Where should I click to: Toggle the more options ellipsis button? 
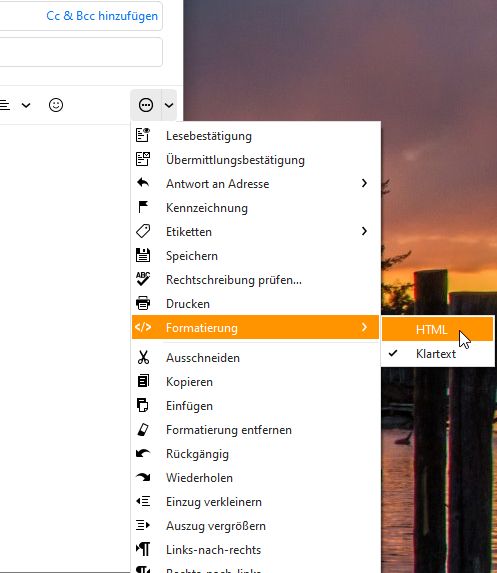146,105
